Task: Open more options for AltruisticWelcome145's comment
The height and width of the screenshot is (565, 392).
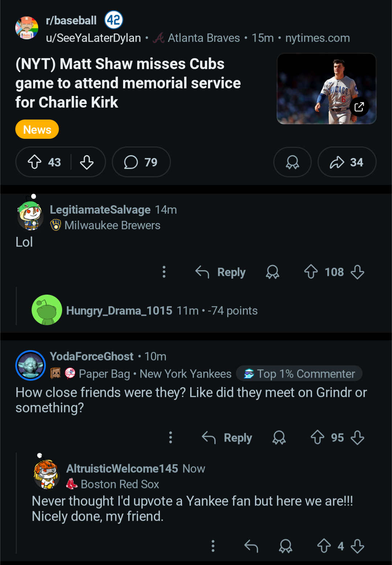Action: coord(213,546)
